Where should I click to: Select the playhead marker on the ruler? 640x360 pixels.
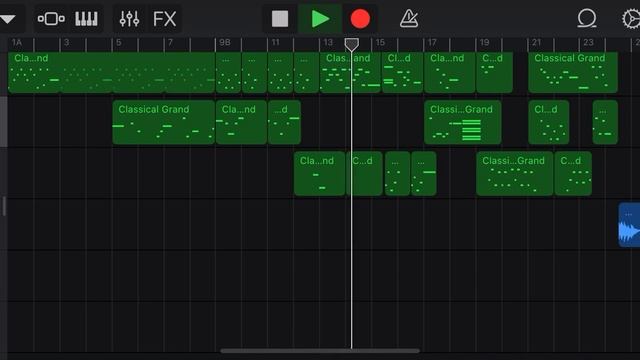tap(352, 44)
